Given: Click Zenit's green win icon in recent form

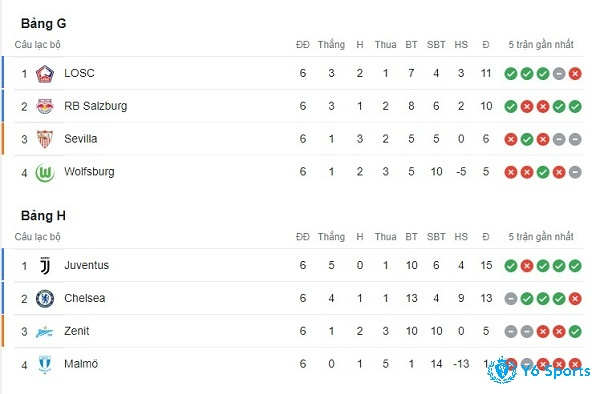Looking at the screenshot, I should point(575,331).
